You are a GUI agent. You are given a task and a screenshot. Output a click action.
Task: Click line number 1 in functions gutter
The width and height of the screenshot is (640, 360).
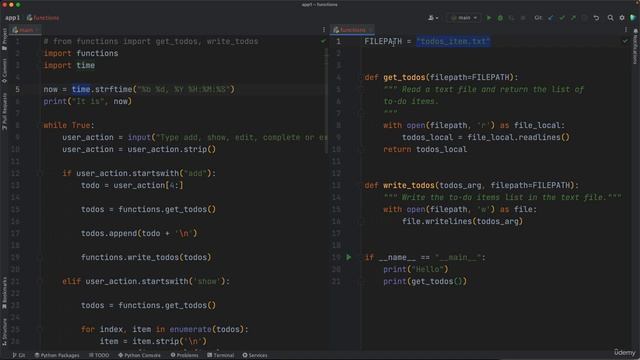(338, 41)
